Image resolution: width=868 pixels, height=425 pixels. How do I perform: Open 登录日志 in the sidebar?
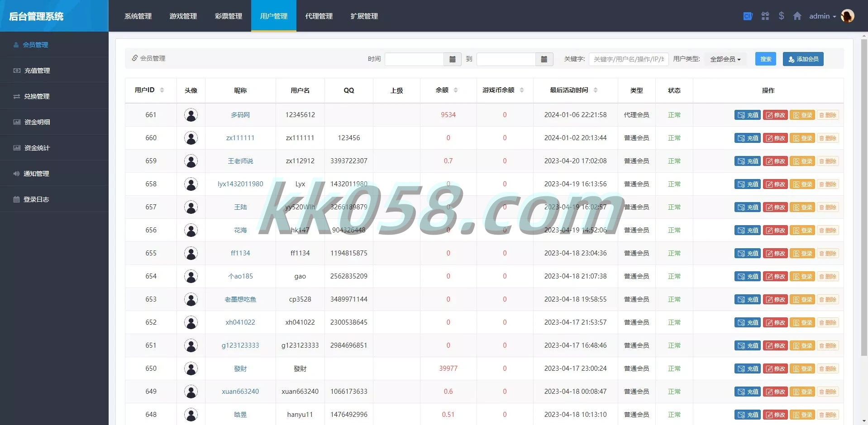coord(54,199)
